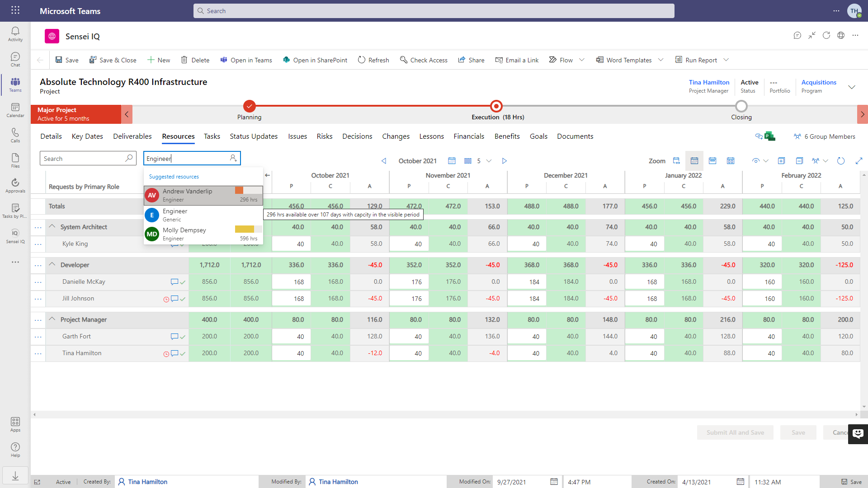Select the month zoom level icon

(x=731, y=161)
